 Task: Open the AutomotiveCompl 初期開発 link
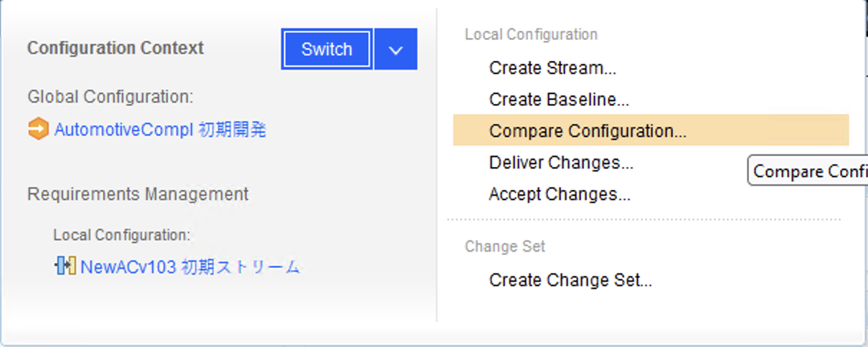coord(160,130)
